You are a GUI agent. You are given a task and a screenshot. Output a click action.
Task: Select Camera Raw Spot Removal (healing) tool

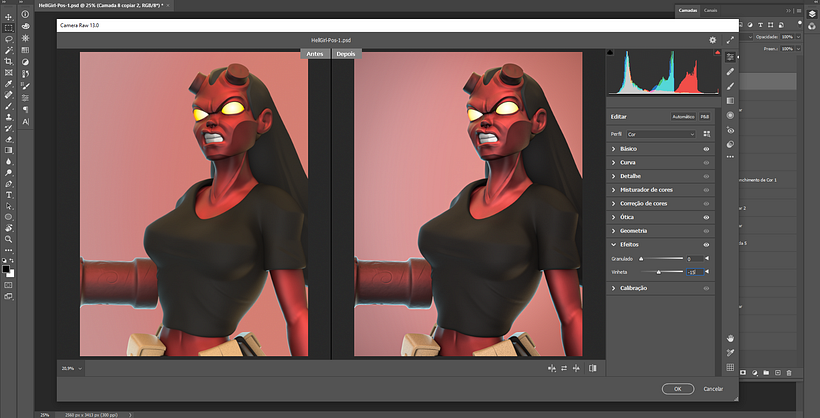[x=731, y=72]
